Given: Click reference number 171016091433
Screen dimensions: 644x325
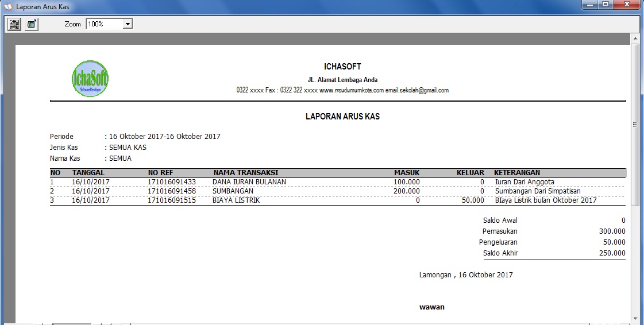Looking at the screenshot, I should [172, 182].
